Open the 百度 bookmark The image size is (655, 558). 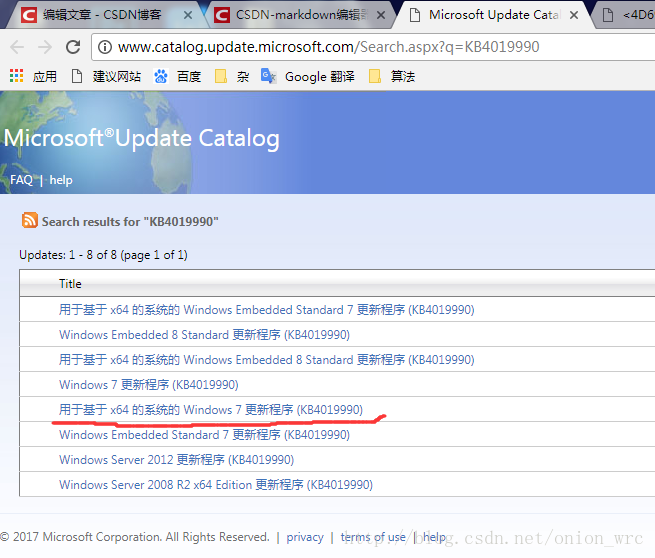coord(189,76)
